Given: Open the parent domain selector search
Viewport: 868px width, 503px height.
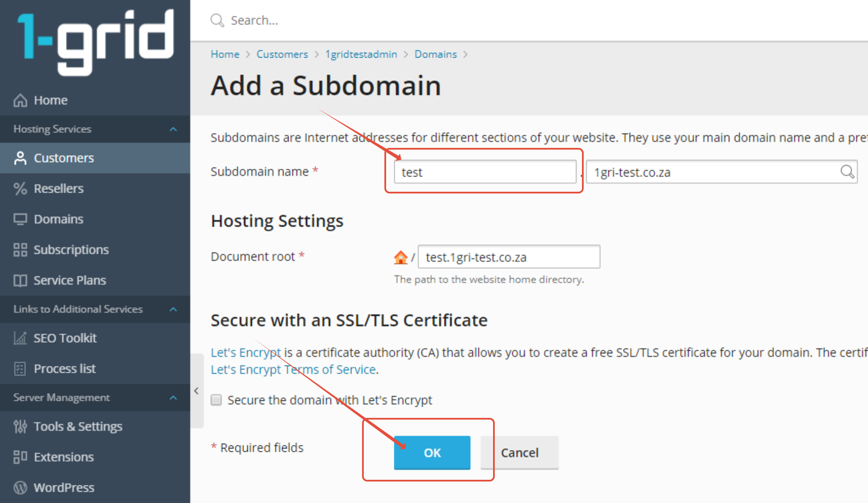Looking at the screenshot, I should pyautogui.click(x=847, y=172).
